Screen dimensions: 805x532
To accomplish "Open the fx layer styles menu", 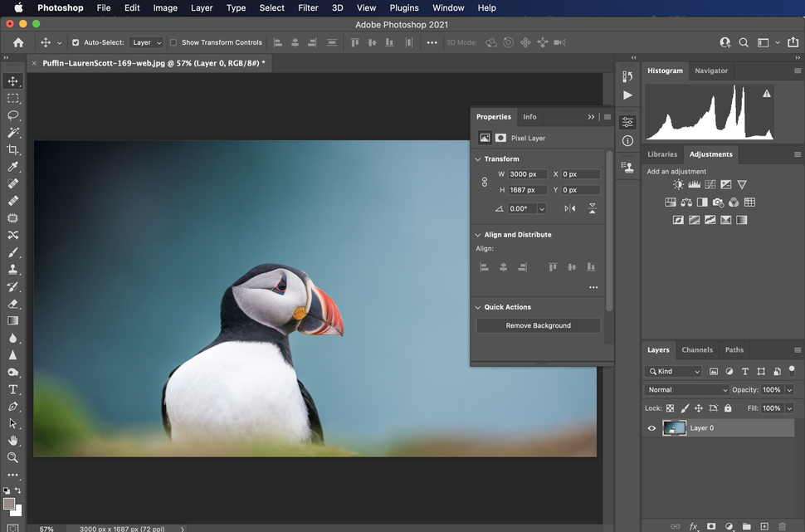I will tap(694, 526).
